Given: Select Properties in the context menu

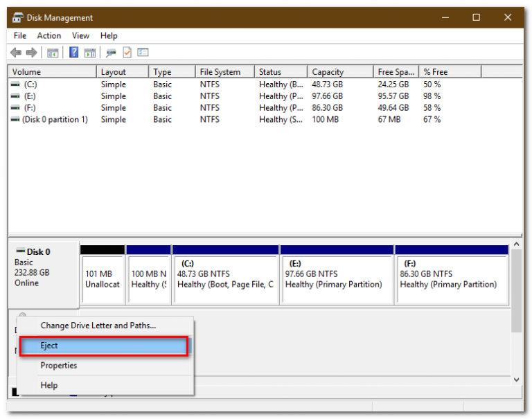Looking at the screenshot, I should 105,366.
